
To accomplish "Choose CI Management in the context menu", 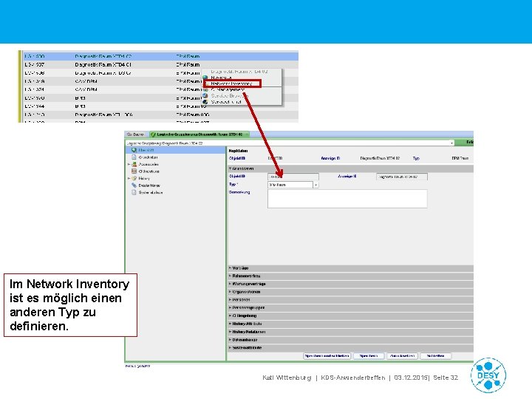I will (228, 90).
